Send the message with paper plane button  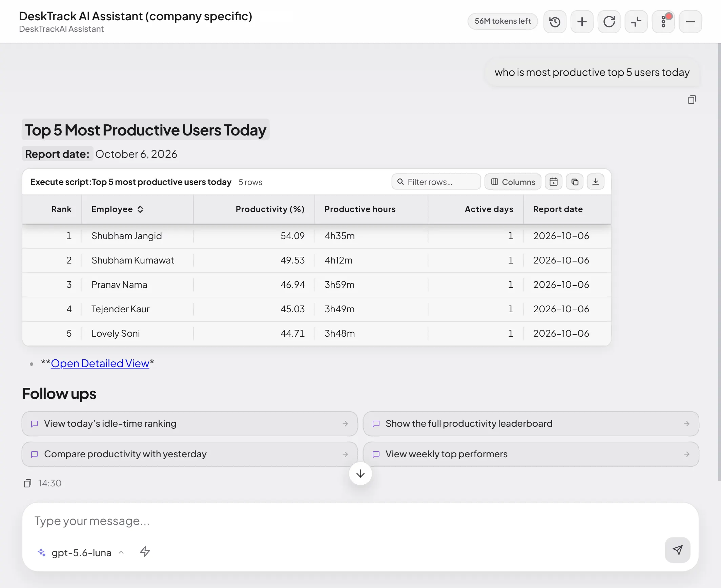coord(677,550)
